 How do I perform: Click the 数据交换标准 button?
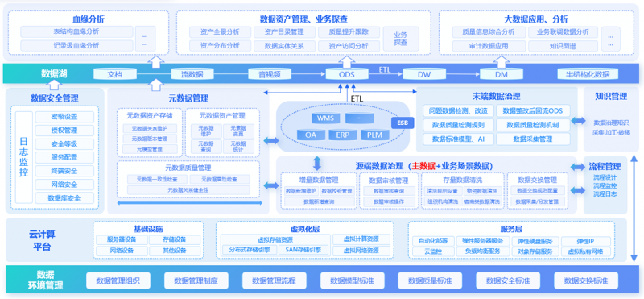click(586, 281)
